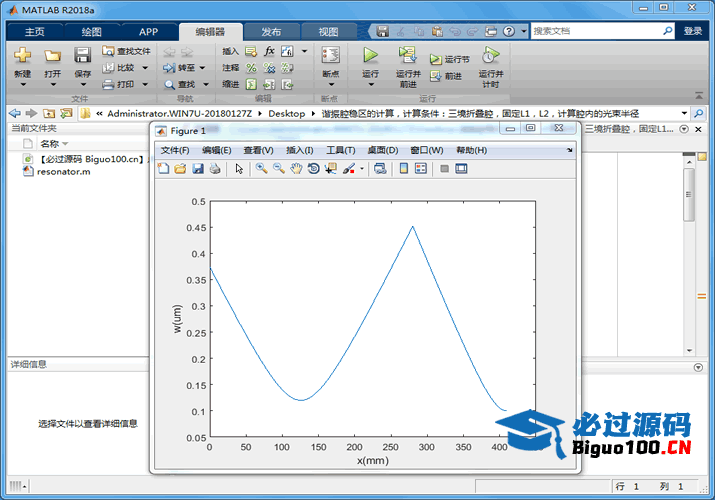
Task: Click the Hide Plot Tools icon
Action: (445, 169)
